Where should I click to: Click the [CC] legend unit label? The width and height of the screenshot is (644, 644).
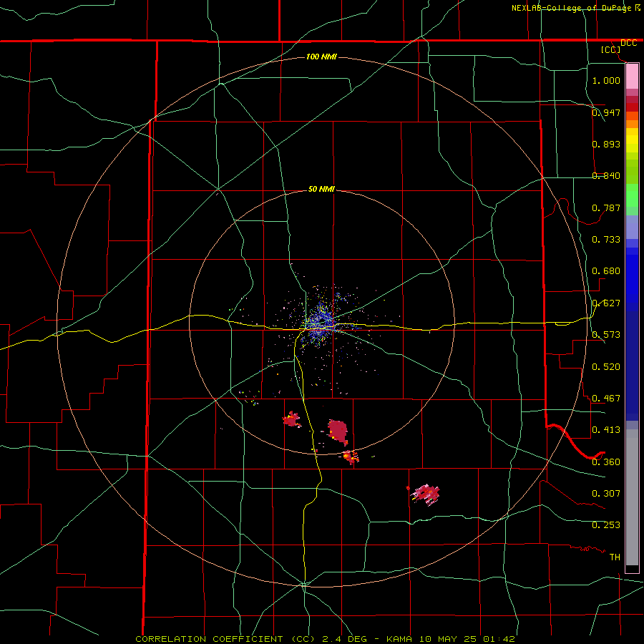tap(611, 49)
